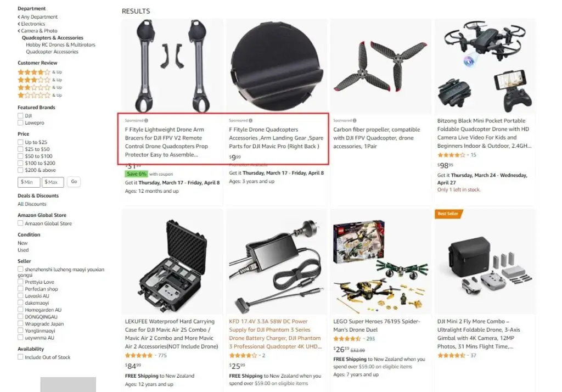The image size is (562, 392).
Task: Open the Best Seller badge on DJI Mini 2
Action: pyautogui.click(x=448, y=214)
